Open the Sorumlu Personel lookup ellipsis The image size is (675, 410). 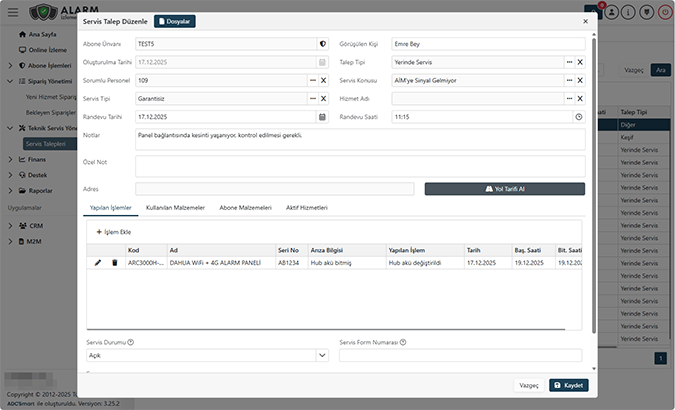(x=310, y=80)
